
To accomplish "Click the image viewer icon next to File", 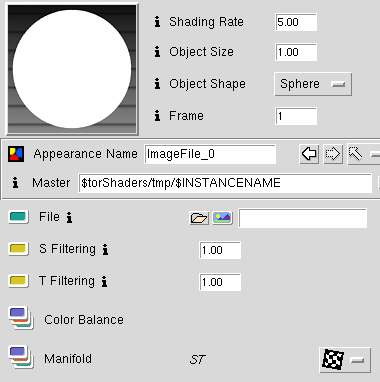I will (222, 218).
